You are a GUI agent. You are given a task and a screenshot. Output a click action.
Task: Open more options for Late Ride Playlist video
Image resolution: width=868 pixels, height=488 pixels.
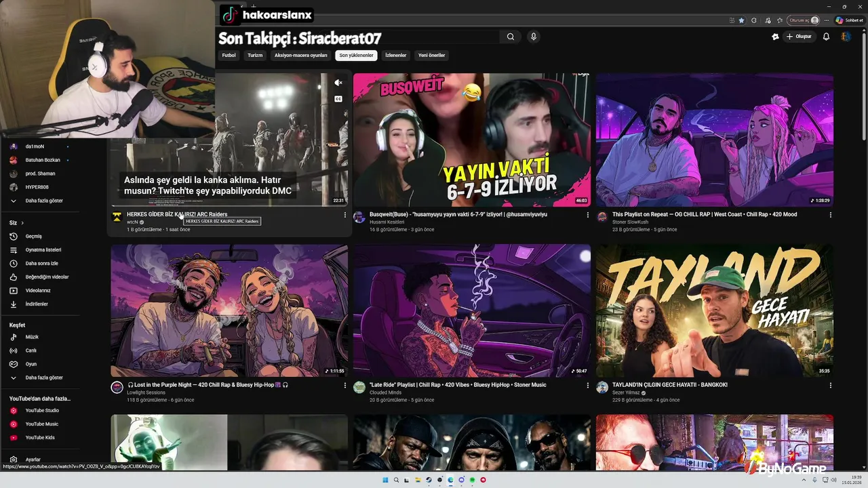pos(588,385)
